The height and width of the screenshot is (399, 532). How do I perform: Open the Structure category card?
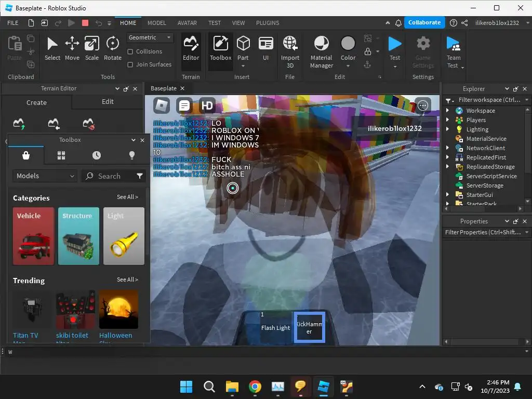[78, 236]
